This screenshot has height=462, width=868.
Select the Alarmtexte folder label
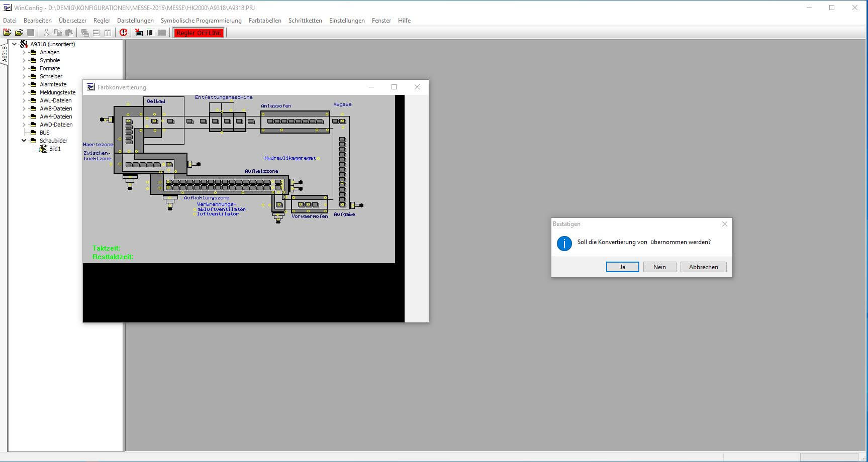coord(53,84)
